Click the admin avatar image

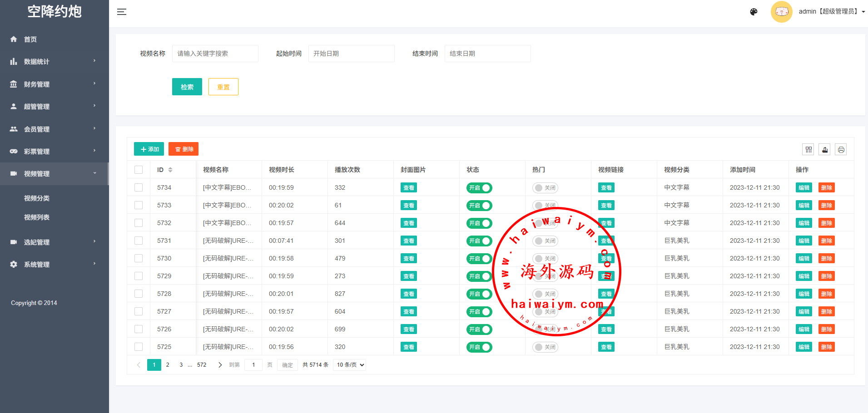click(x=781, y=12)
